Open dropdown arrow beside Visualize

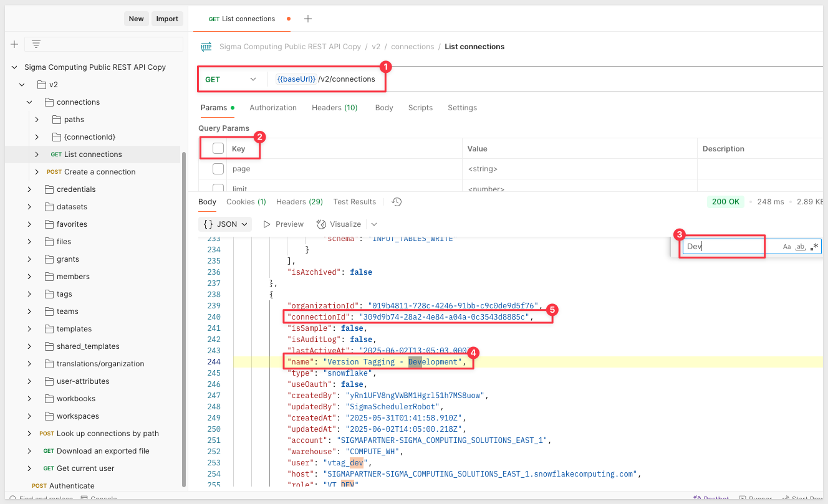(x=374, y=224)
